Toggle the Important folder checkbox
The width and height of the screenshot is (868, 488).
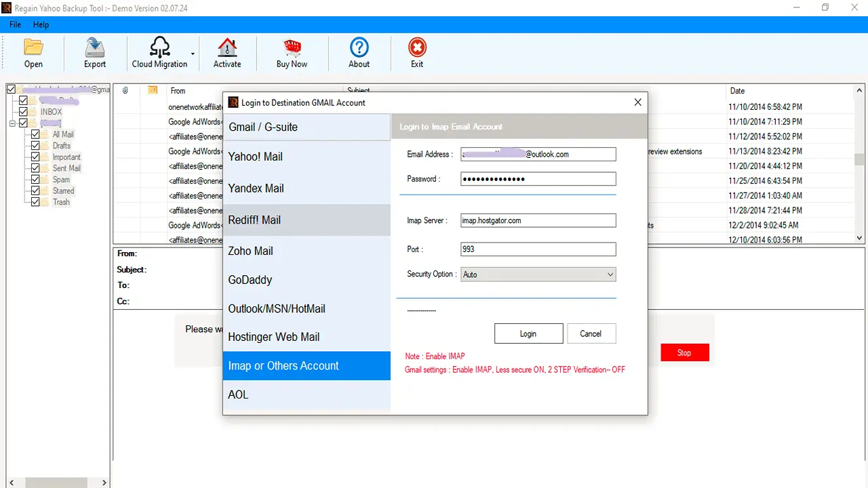(x=35, y=157)
